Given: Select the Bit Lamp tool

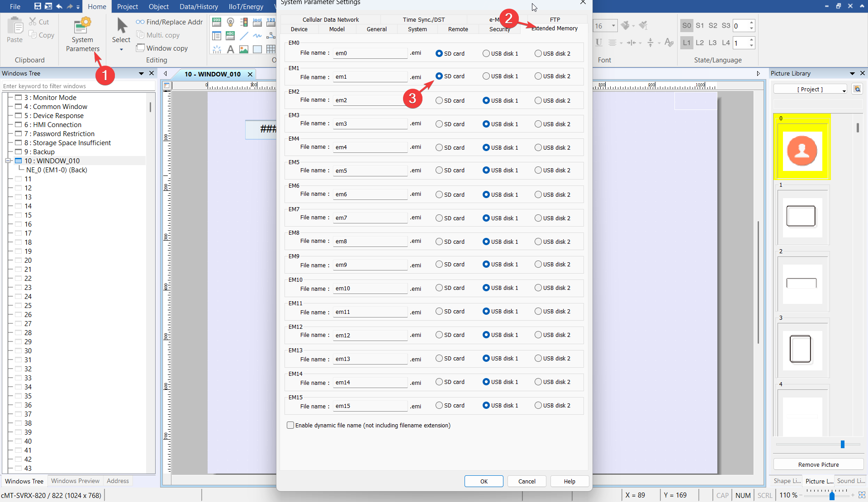Looking at the screenshot, I should (231, 22).
